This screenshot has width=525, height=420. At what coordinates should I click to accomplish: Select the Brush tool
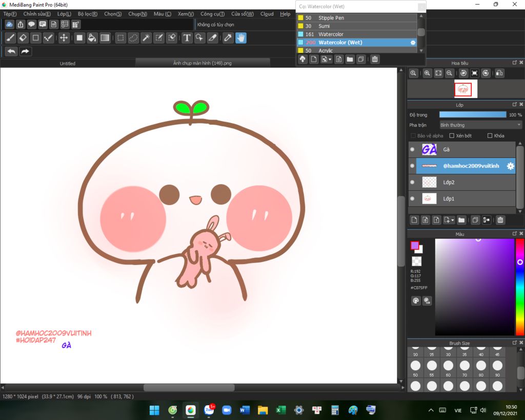(10, 38)
